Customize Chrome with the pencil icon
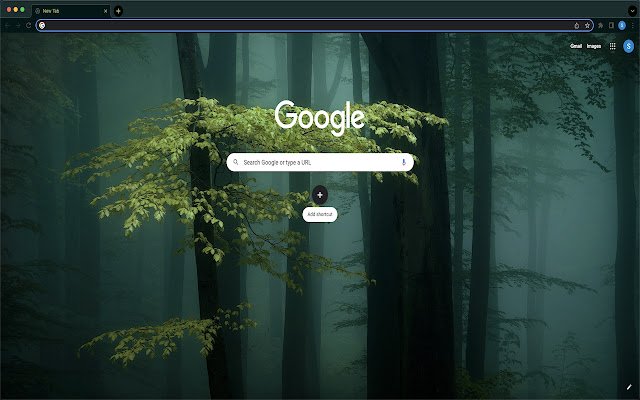The height and width of the screenshot is (400, 640). [629, 387]
